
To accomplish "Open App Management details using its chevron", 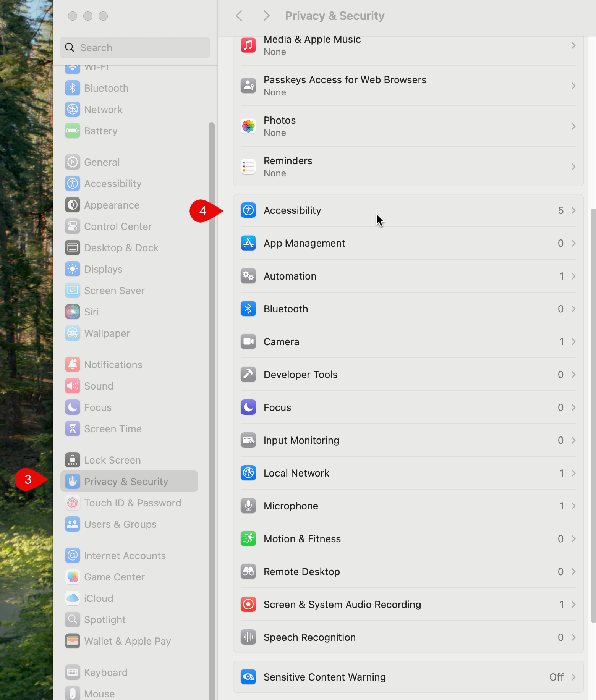I will pos(573,243).
